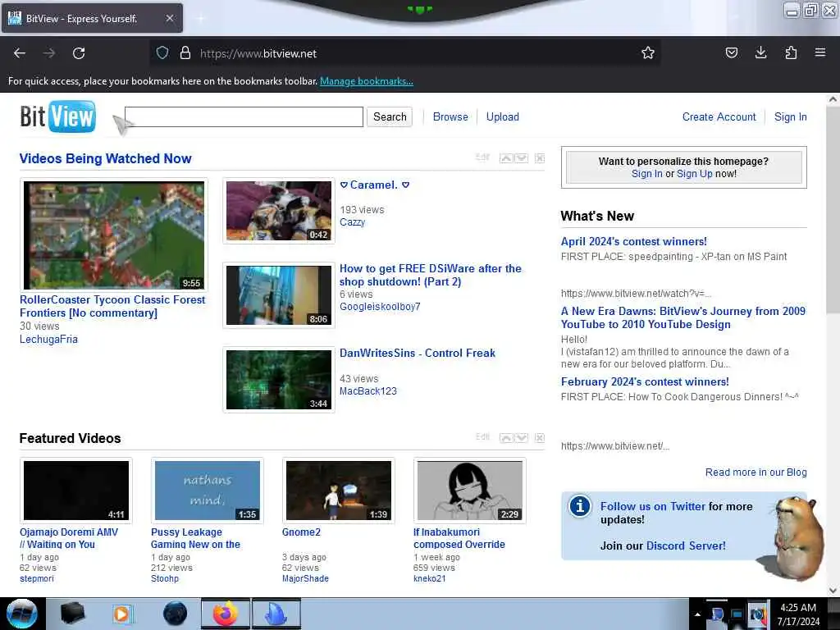
Task: Go back with the browser back arrow
Action: [20, 53]
